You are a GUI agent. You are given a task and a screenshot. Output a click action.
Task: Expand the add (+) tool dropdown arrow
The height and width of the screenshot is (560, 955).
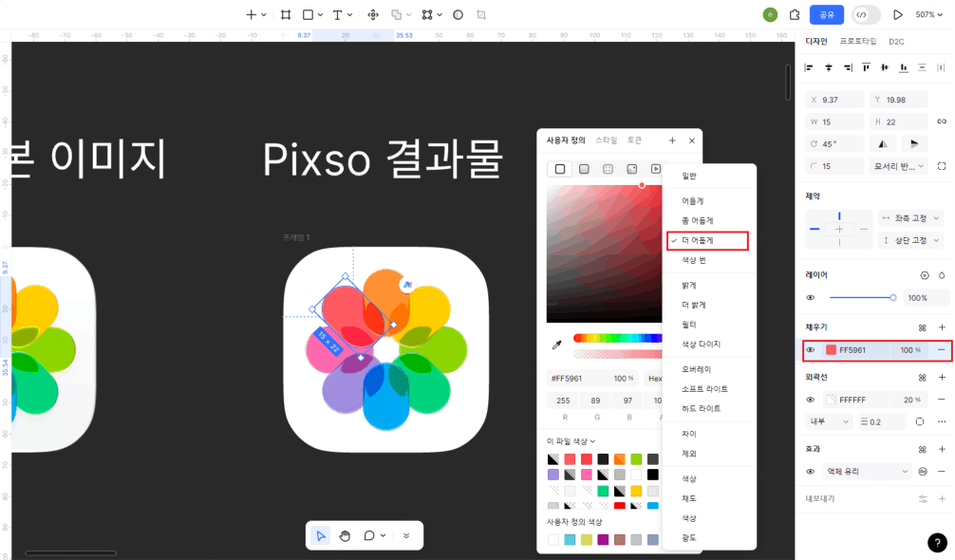[x=264, y=14]
